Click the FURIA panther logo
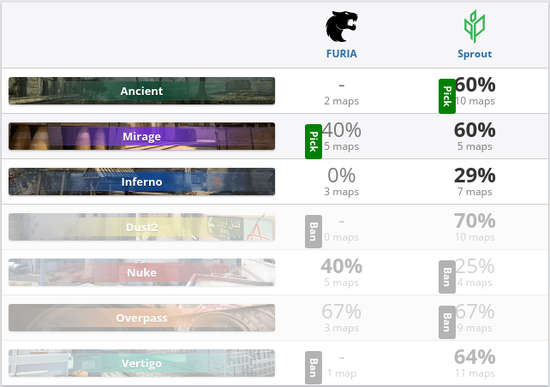The image size is (550, 387). click(341, 26)
